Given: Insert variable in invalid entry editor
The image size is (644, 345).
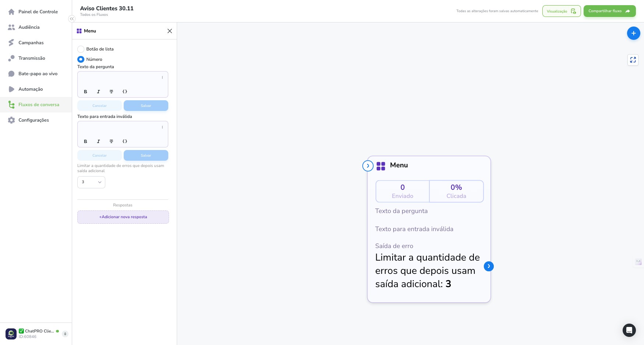Looking at the screenshot, I should (x=125, y=142).
